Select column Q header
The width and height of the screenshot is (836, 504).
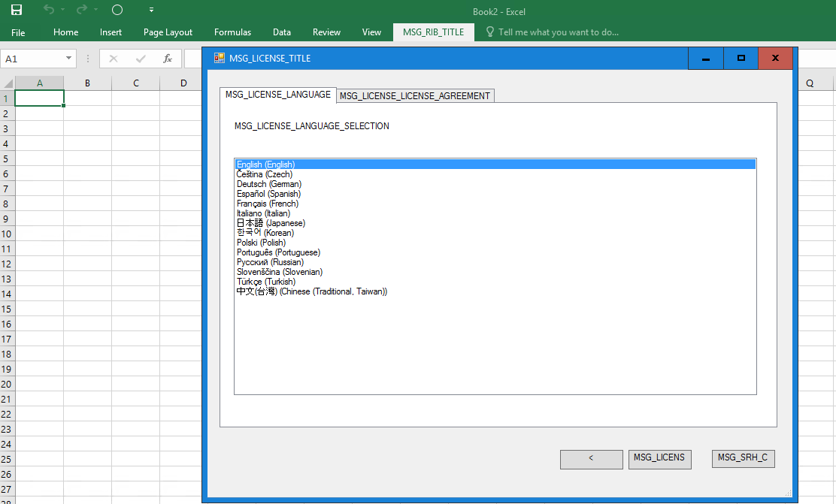(810, 83)
